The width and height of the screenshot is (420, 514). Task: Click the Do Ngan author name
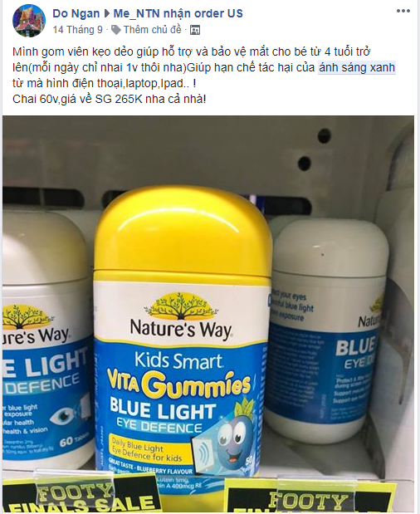tap(76, 14)
